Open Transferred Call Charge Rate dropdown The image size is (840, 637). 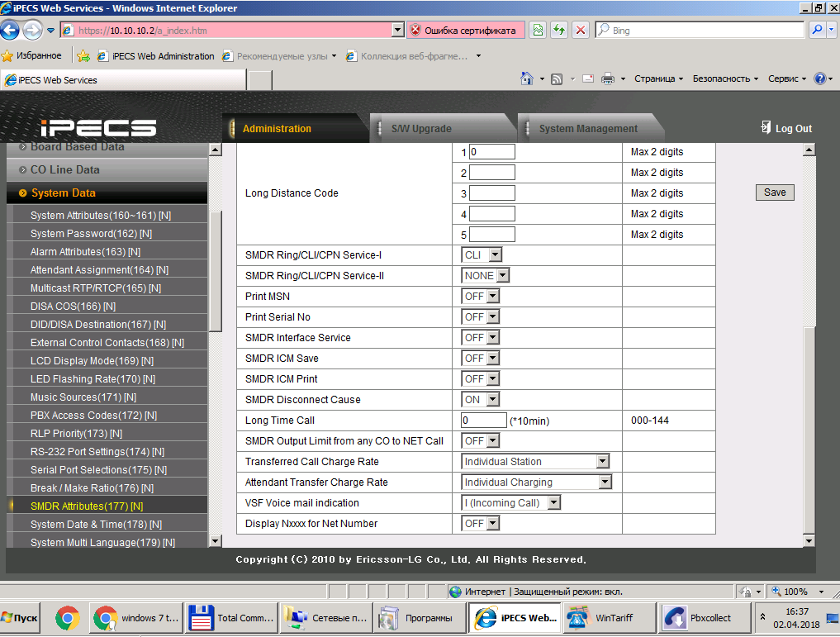[x=534, y=462]
